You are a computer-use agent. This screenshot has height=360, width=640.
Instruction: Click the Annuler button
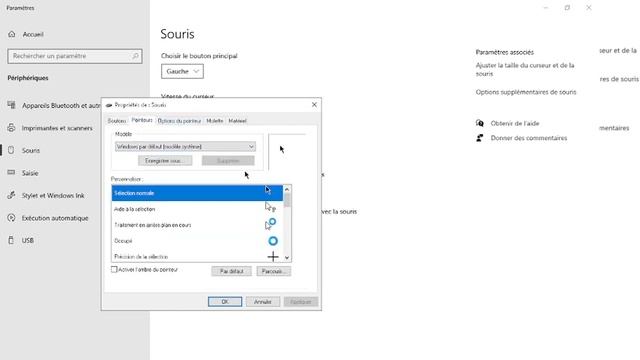[x=263, y=302]
